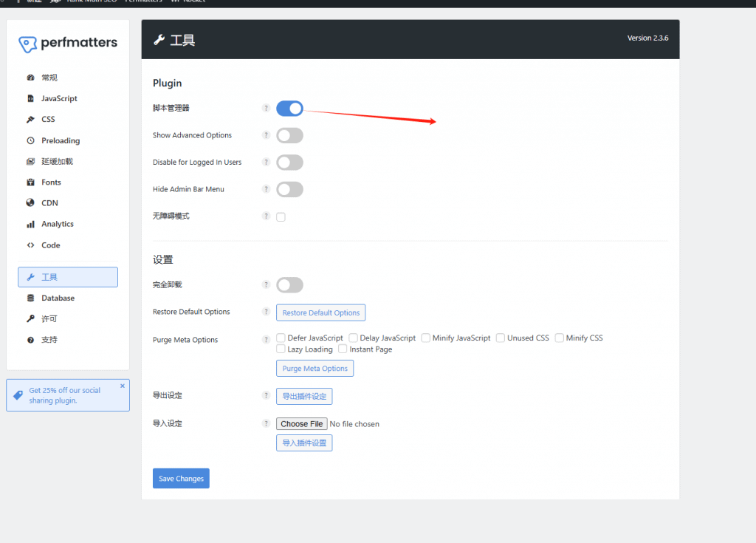Check the Minify JavaScript checkbox
The image size is (756, 543).
point(425,338)
